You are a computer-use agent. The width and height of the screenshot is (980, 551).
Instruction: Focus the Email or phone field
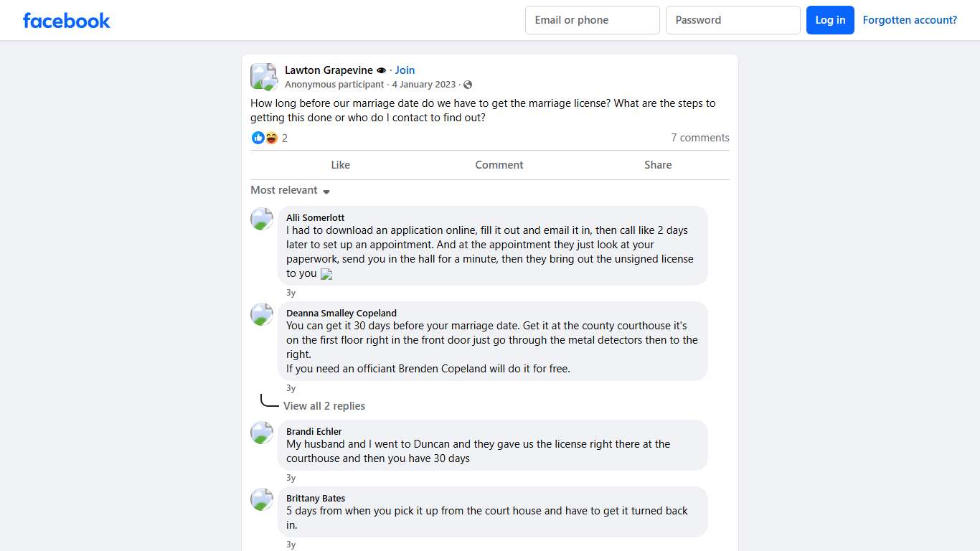tap(592, 20)
